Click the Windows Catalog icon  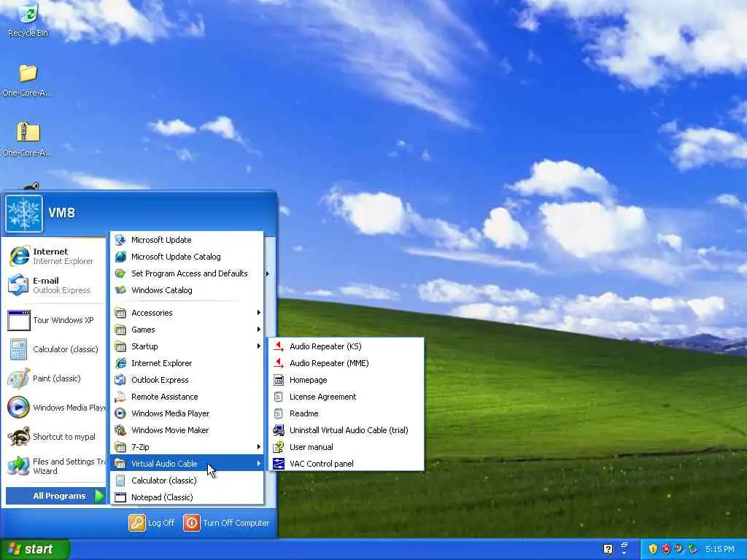click(120, 290)
